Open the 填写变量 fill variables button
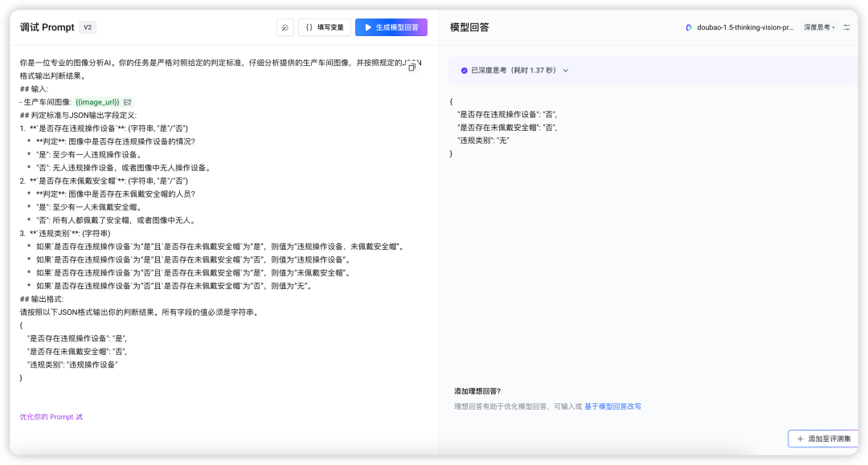 [x=325, y=27]
